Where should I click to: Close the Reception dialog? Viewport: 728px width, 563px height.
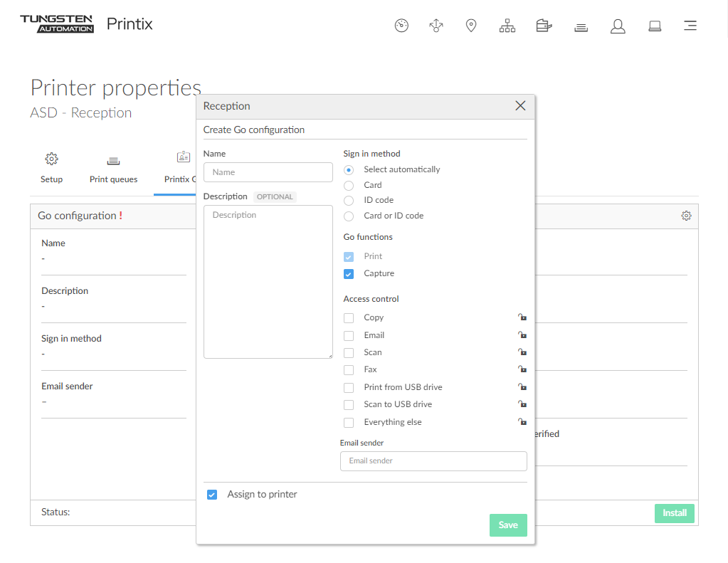click(520, 106)
